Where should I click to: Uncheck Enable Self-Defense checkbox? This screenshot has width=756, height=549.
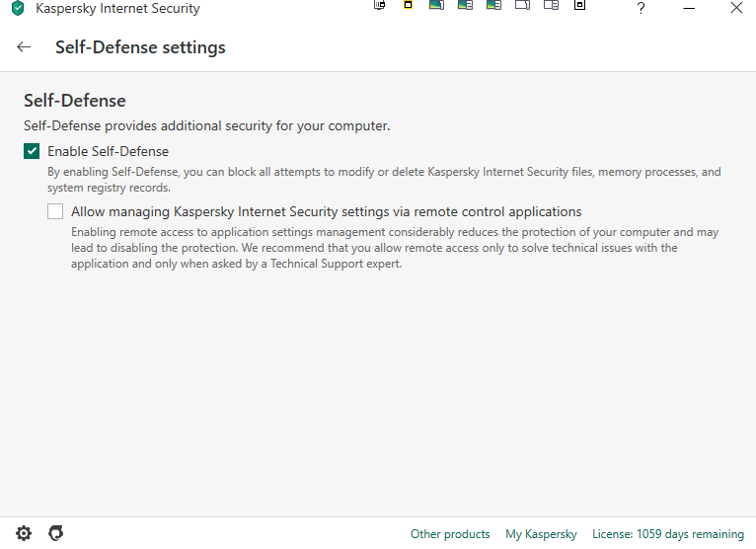pos(32,151)
